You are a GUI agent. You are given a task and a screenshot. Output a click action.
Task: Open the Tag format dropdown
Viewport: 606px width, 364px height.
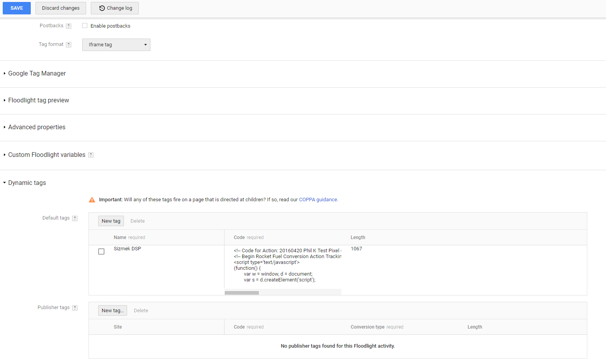pos(116,45)
